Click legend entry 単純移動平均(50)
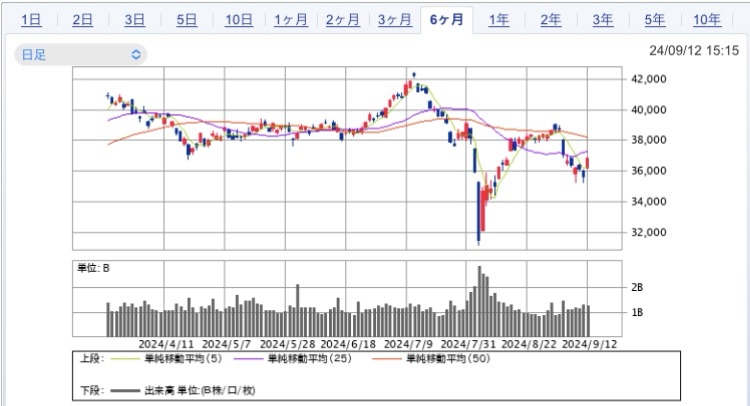This screenshot has width=750, height=406. [448, 359]
